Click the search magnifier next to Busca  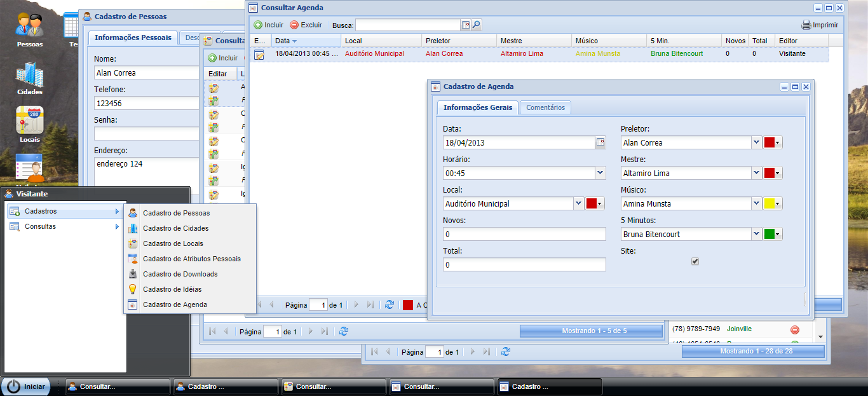point(476,25)
